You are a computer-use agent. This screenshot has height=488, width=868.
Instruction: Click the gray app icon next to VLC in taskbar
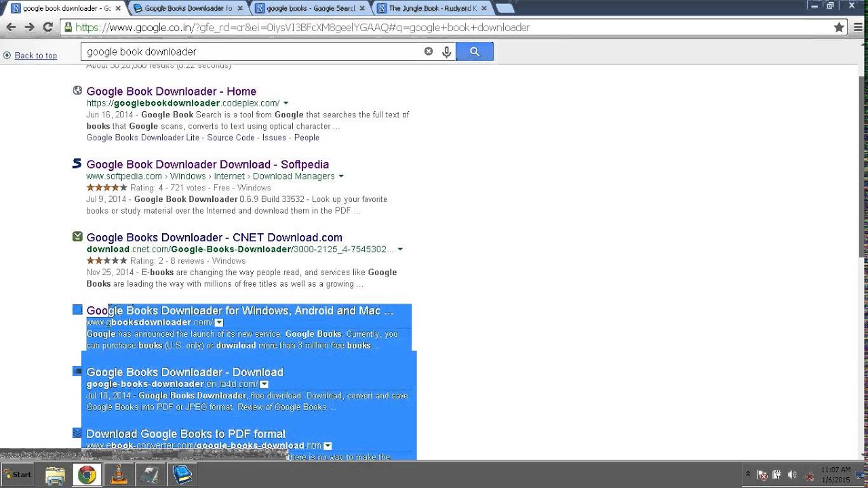tap(150, 475)
